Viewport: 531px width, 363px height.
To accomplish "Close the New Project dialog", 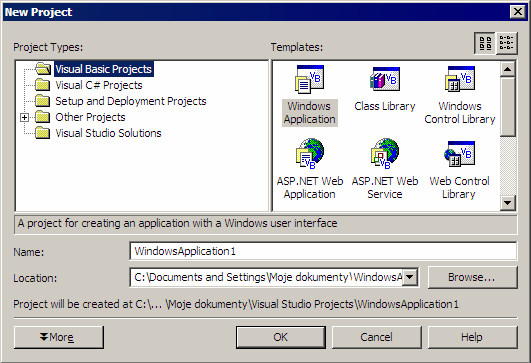I will (518, 12).
